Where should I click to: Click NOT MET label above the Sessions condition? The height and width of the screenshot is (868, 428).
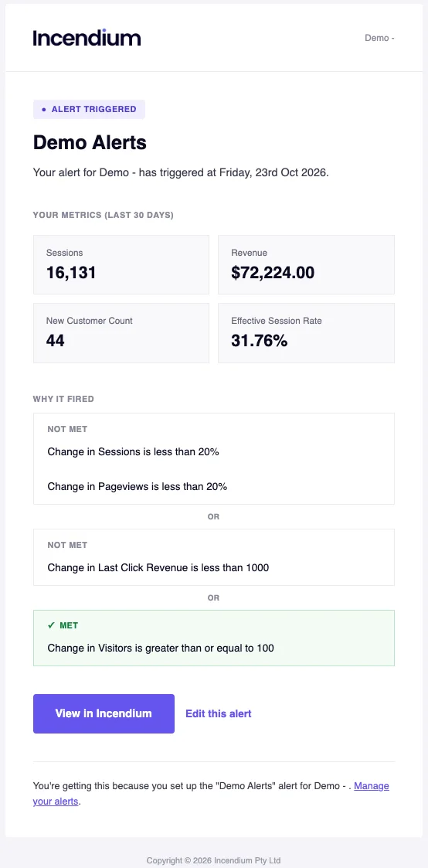point(67,429)
